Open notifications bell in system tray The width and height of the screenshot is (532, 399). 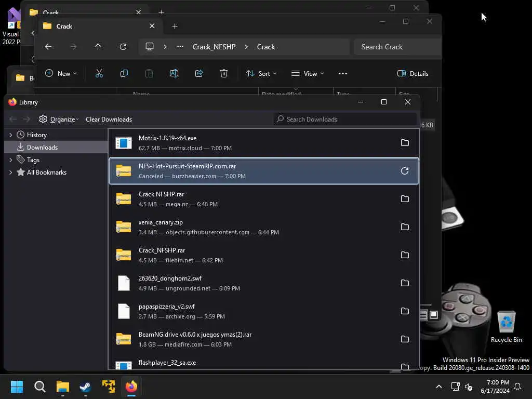[518, 387]
